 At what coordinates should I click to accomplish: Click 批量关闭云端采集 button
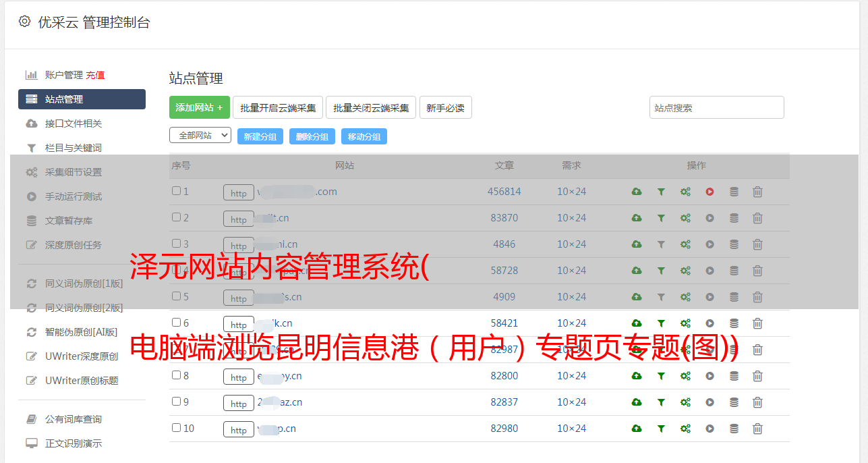[x=371, y=107]
